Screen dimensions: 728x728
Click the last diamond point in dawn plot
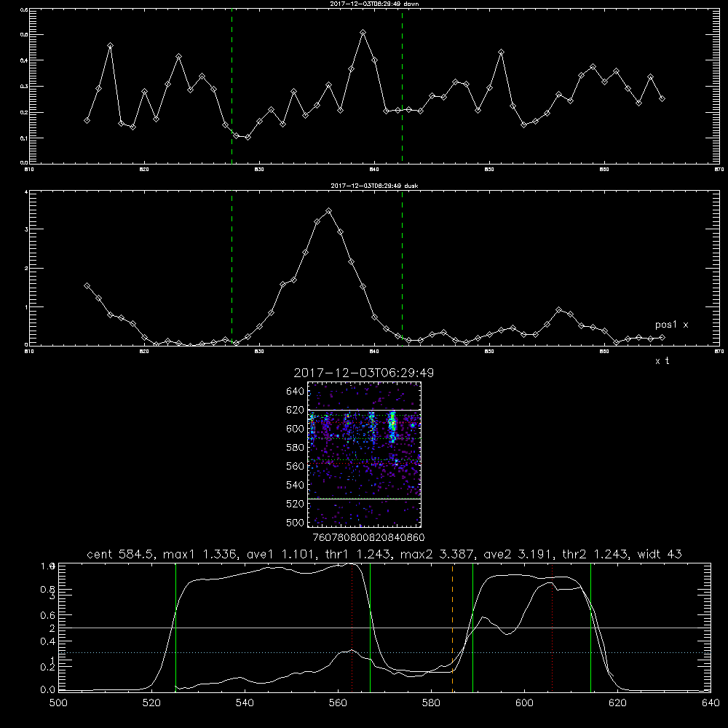tap(662, 98)
